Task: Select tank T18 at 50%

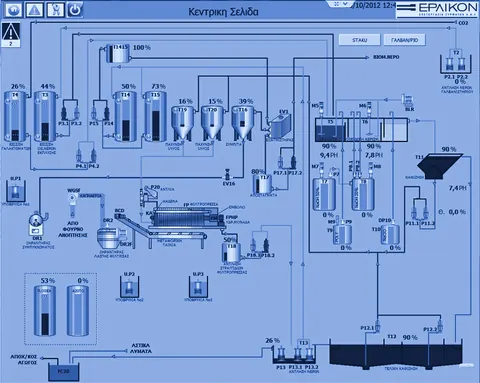Action: click(231, 252)
